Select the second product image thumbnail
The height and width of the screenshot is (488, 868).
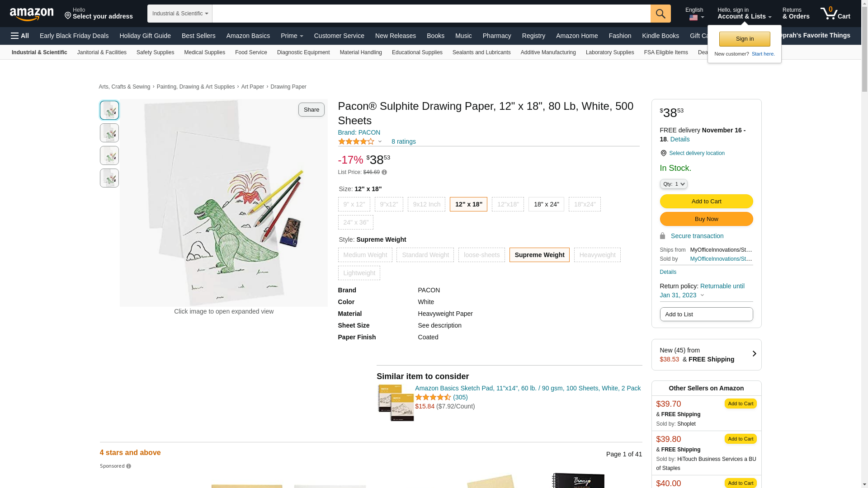click(109, 133)
